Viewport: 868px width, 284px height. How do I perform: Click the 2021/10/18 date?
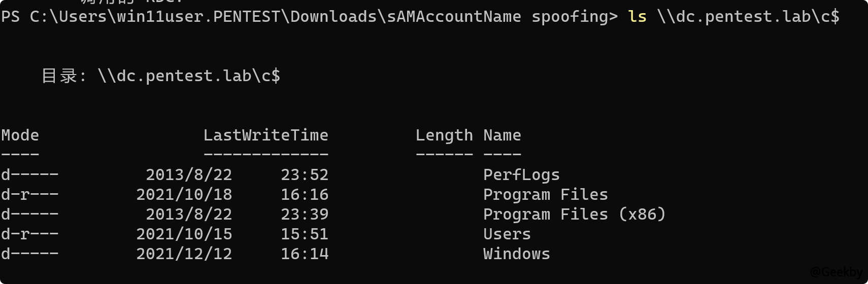(x=184, y=195)
